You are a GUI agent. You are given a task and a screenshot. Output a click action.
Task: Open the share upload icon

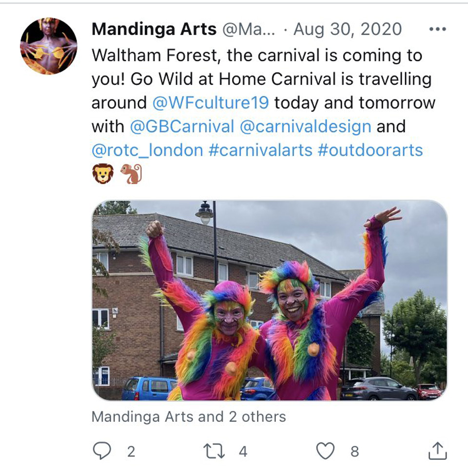[x=437, y=451]
